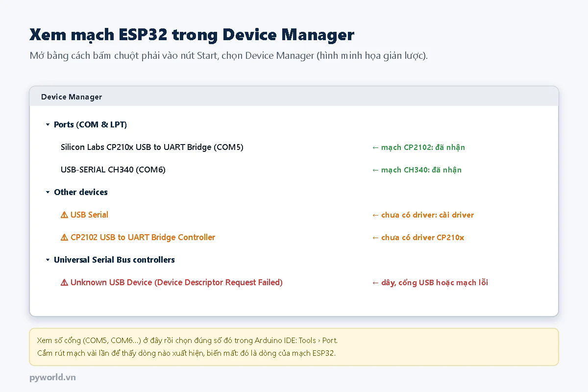The image size is (588, 392).
Task: Collapse the Other devices arrow
Action: [x=48, y=192]
